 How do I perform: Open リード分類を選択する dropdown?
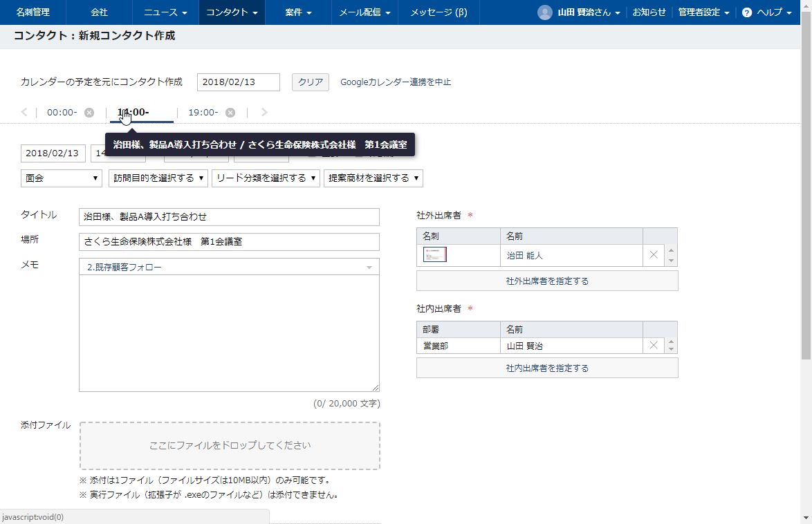(266, 178)
